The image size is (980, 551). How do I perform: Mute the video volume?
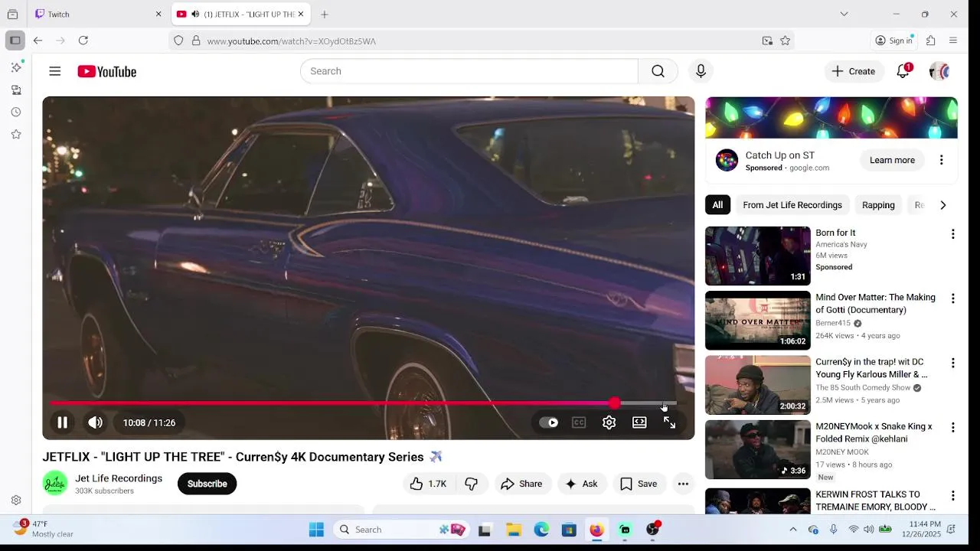(x=95, y=422)
